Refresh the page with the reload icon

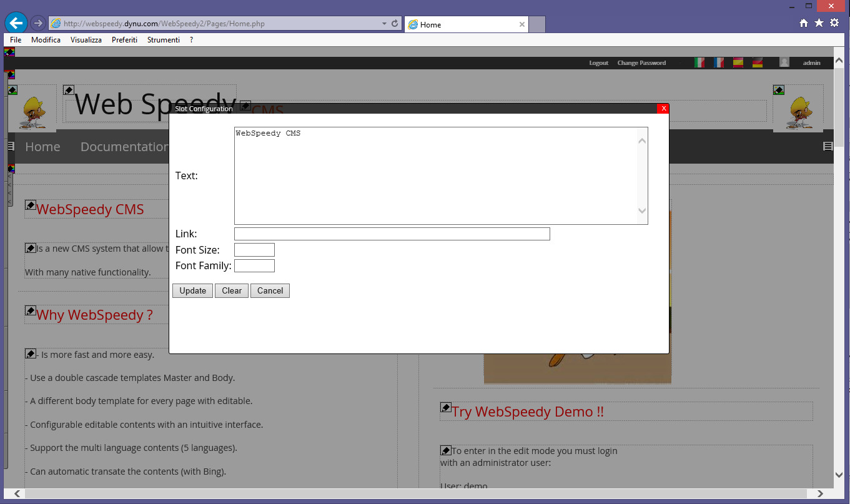tap(395, 24)
